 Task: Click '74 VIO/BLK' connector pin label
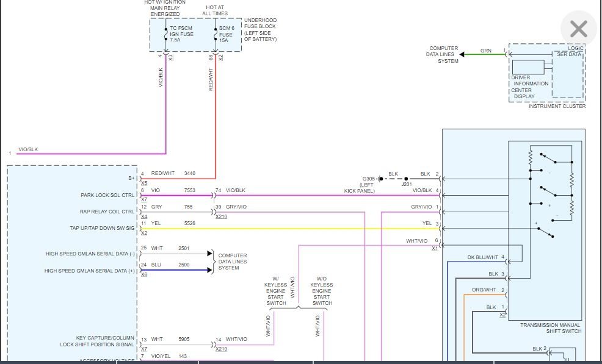point(230,190)
